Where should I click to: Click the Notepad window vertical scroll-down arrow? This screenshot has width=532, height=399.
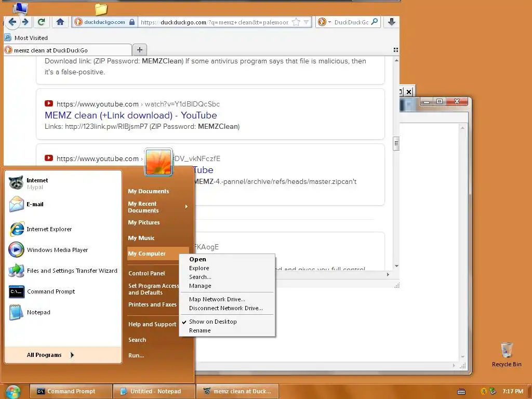[462, 357]
